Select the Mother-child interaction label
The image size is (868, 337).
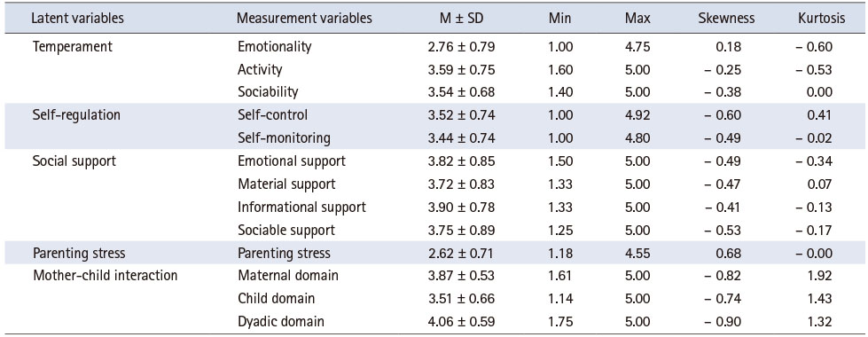[106, 275]
